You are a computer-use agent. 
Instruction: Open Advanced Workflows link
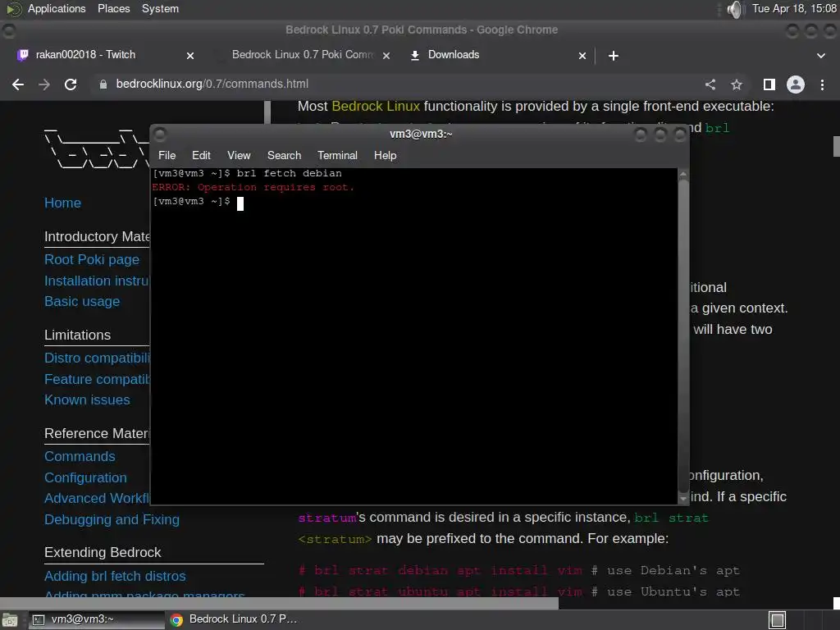click(97, 498)
